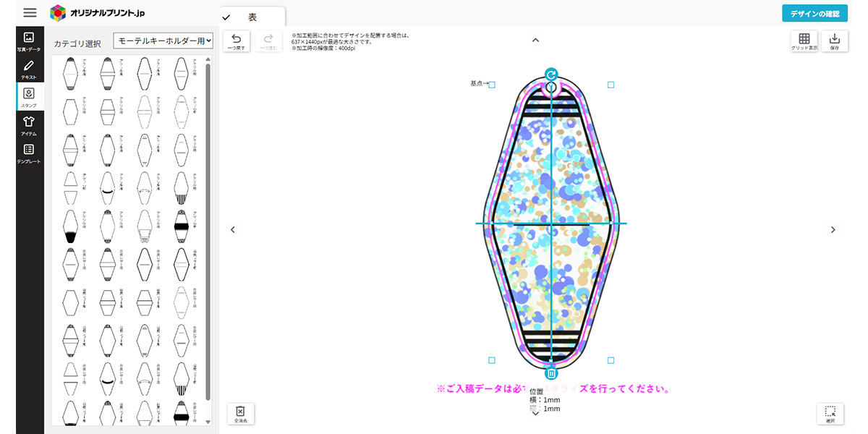Go to next side with right arrow
Image resolution: width=868 pixels, height=434 pixels.
(833, 229)
